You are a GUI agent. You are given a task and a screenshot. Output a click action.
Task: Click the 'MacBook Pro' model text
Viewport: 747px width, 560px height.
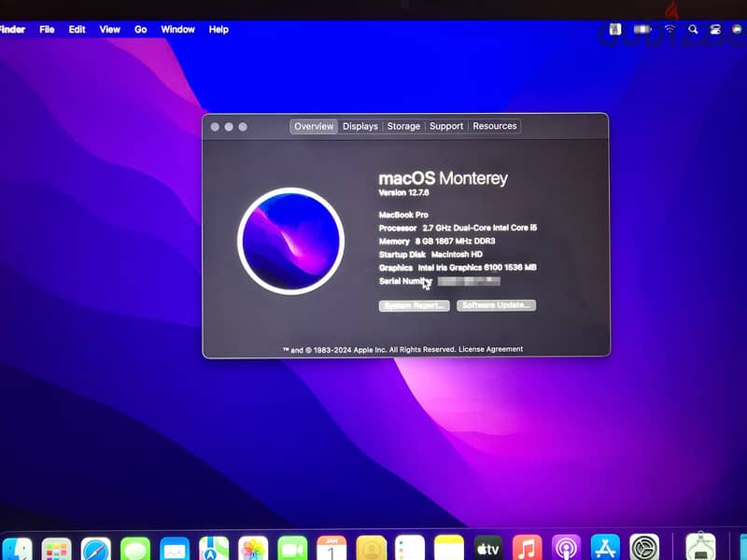pos(403,215)
